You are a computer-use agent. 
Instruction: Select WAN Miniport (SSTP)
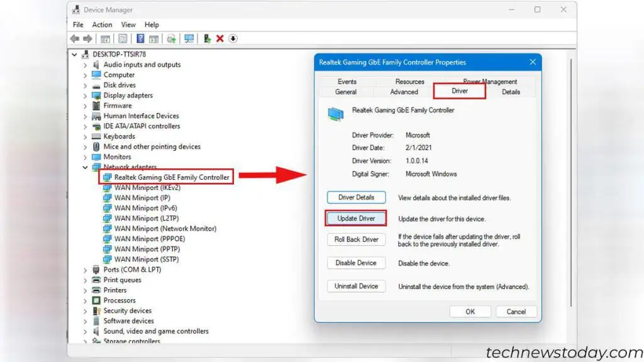(146, 260)
